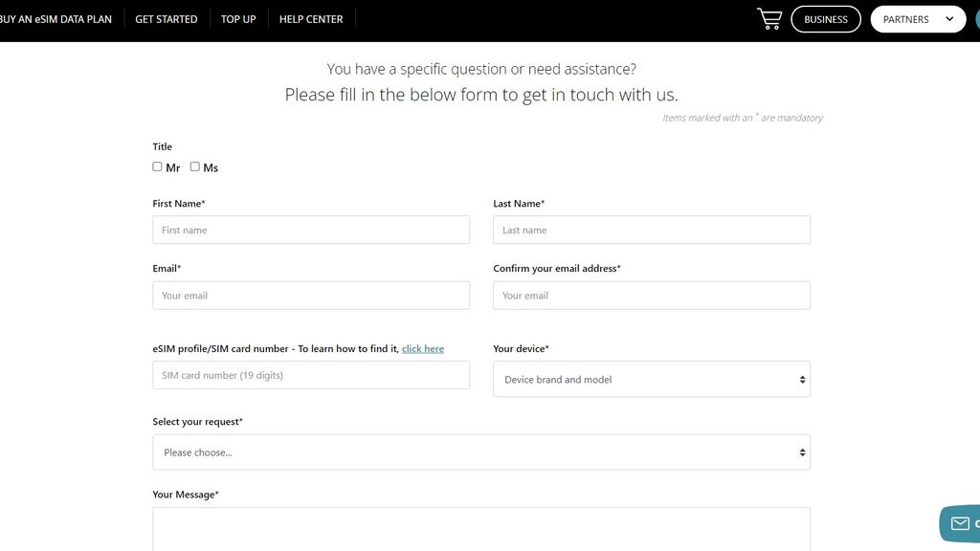Screen dimensions: 980x551
Task: Open the Buy an eSIM Data Plan menu
Action: pos(57,19)
